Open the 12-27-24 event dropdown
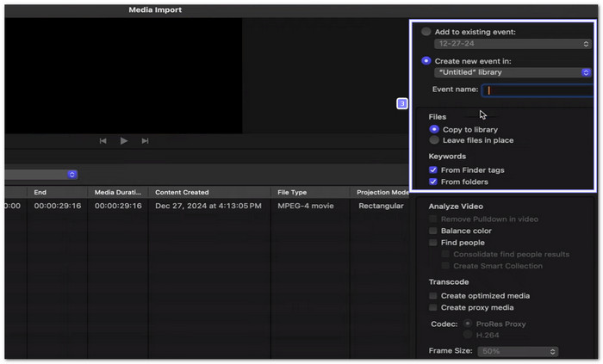This screenshot has height=364, width=603. pyautogui.click(x=513, y=43)
